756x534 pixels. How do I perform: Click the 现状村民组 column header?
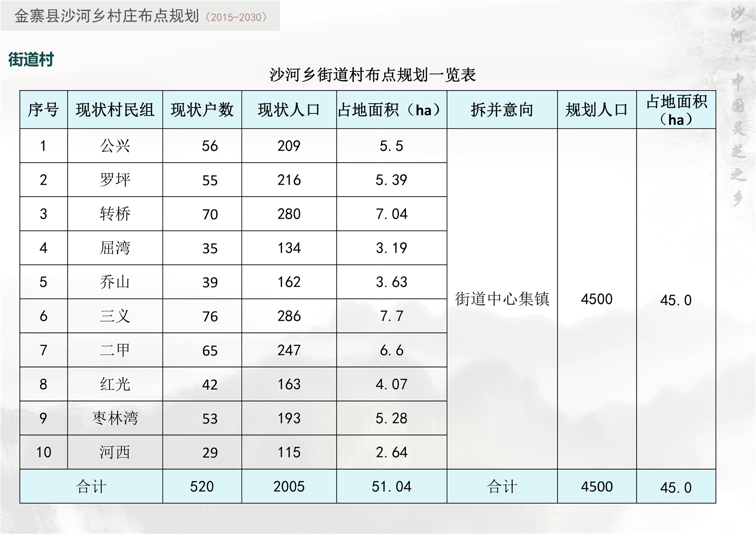(x=115, y=110)
